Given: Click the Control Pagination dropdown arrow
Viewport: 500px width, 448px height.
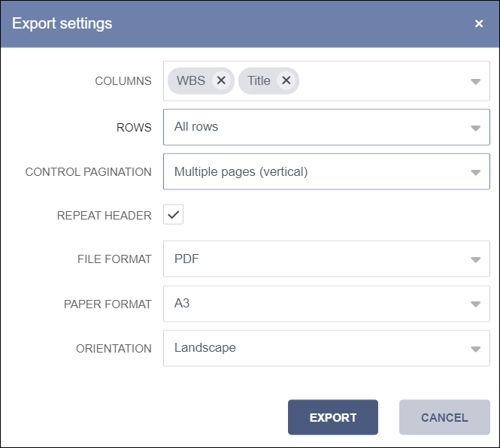Looking at the screenshot, I should point(475,172).
